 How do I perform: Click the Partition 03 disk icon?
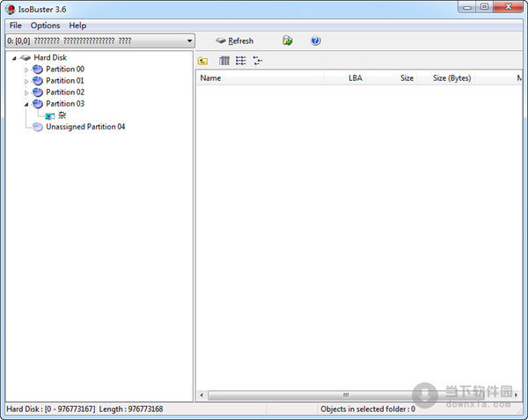(38, 104)
